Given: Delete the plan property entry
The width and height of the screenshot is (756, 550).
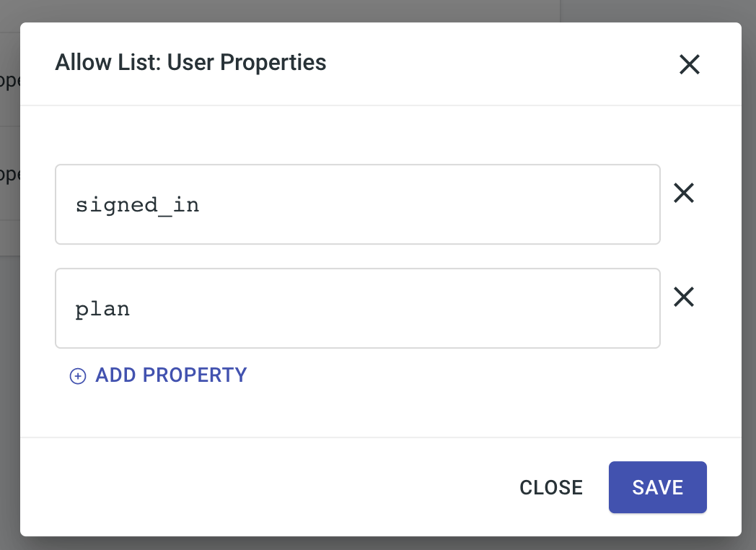Looking at the screenshot, I should [684, 297].
